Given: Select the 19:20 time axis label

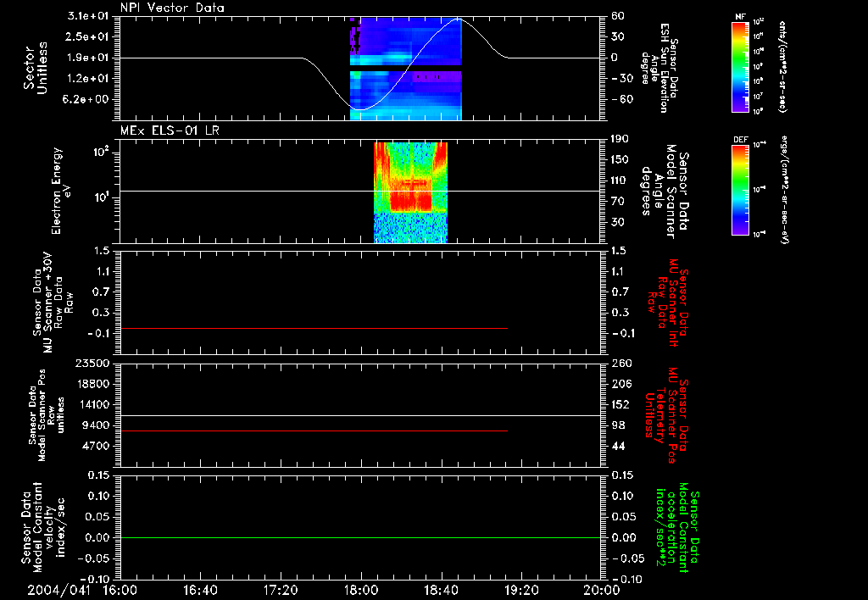Looking at the screenshot, I should 521,590.
